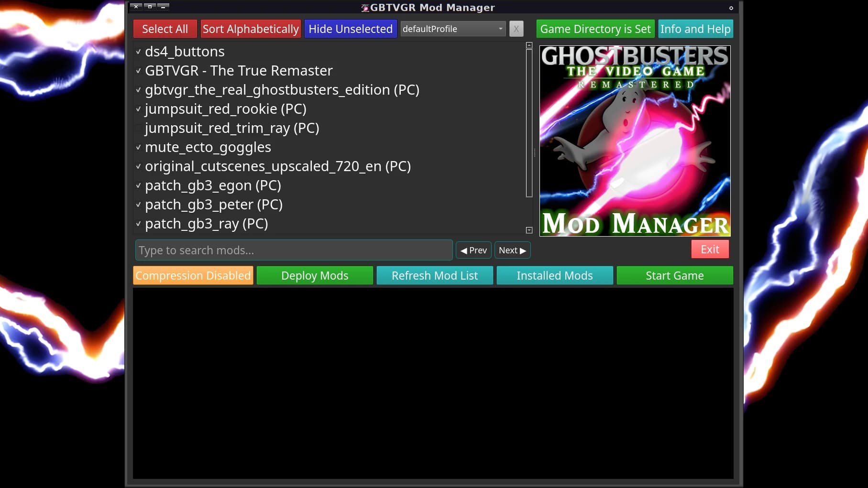Click the Ghostbusters Mod Manager cover image
868x488 pixels.
click(x=635, y=141)
